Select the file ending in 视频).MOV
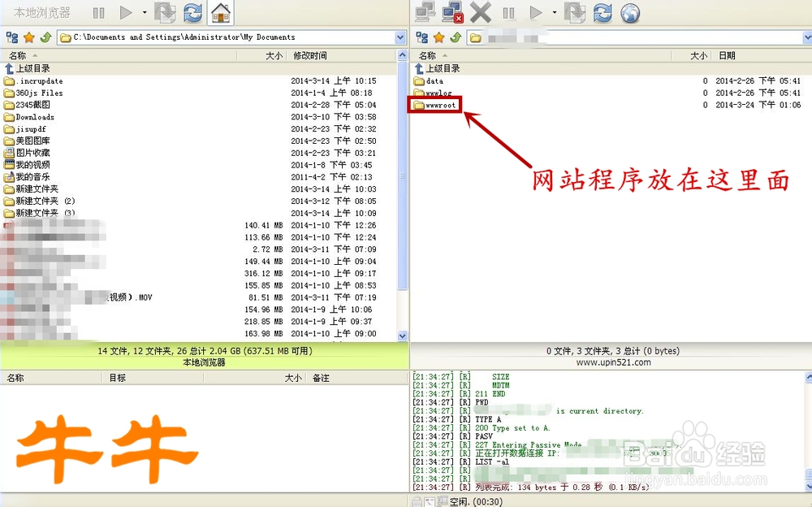The image size is (812, 507). click(x=78, y=297)
